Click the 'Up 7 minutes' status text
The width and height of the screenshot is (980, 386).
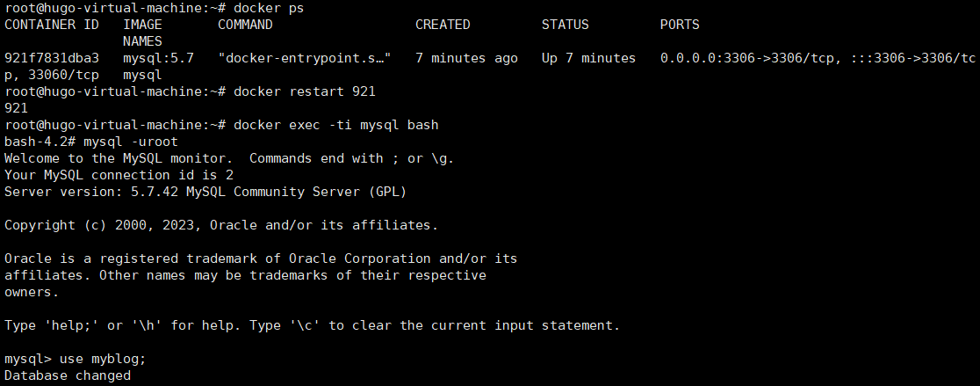point(588,58)
